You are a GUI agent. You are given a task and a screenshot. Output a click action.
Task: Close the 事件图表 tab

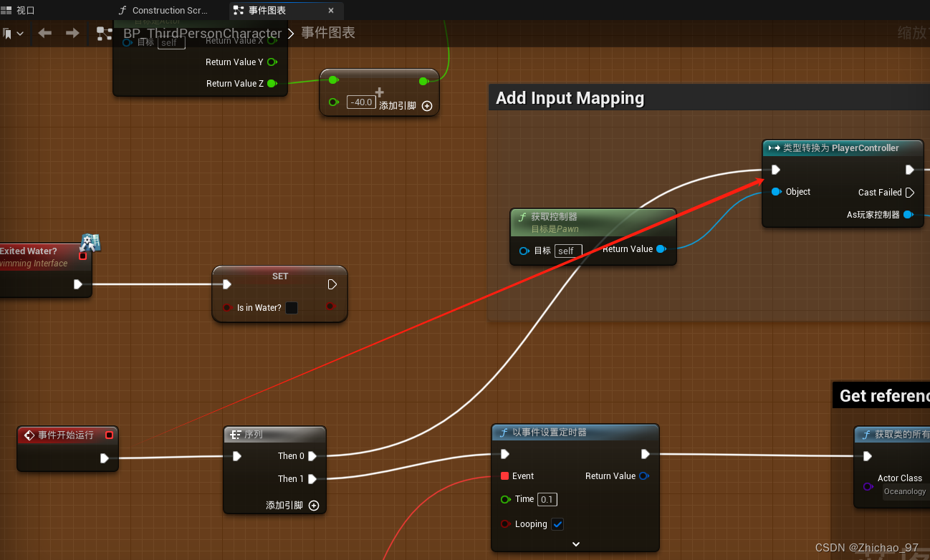330,11
